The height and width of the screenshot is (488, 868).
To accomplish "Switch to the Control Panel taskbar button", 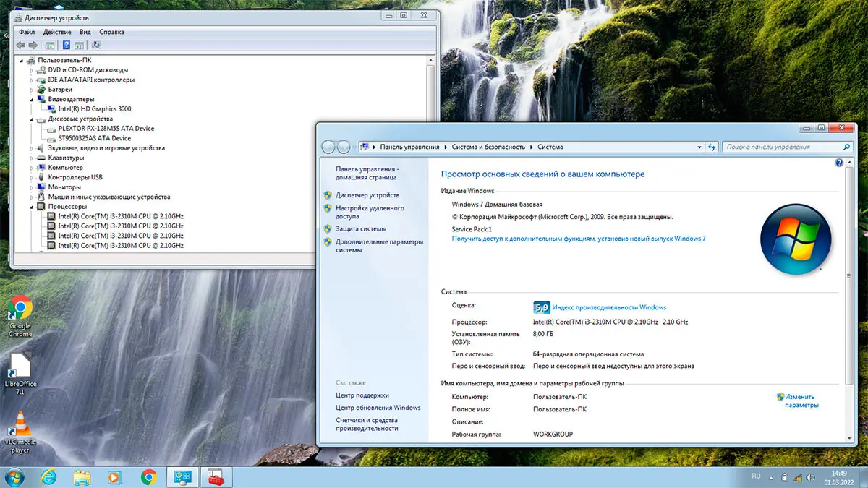I will [x=182, y=477].
